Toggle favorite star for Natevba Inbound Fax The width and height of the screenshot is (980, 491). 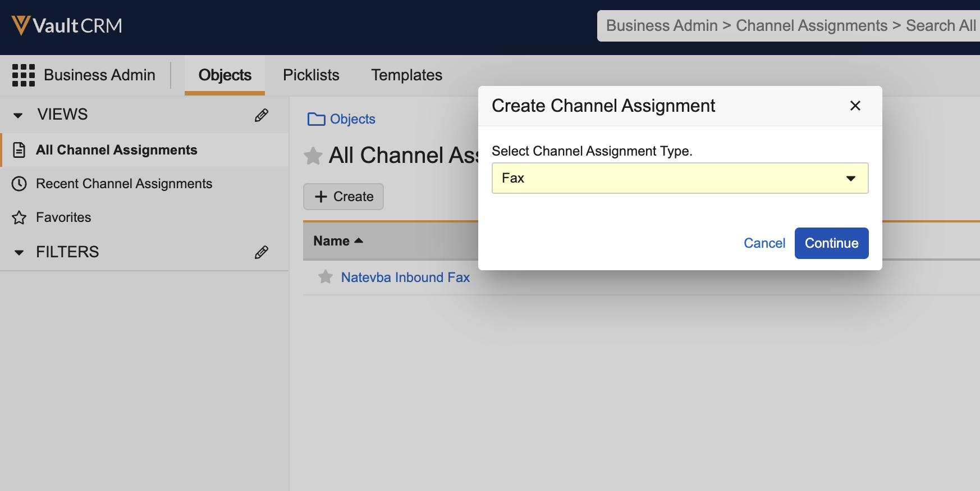click(x=326, y=277)
